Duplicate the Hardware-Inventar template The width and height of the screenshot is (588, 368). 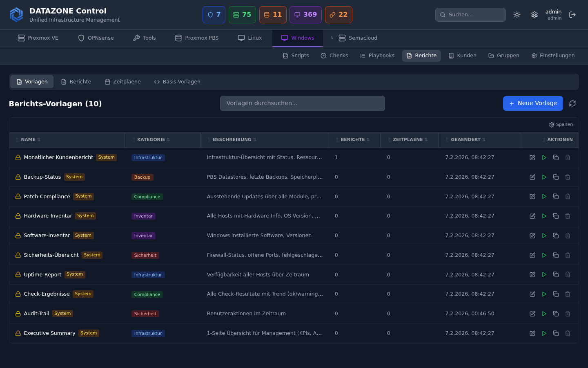556,216
